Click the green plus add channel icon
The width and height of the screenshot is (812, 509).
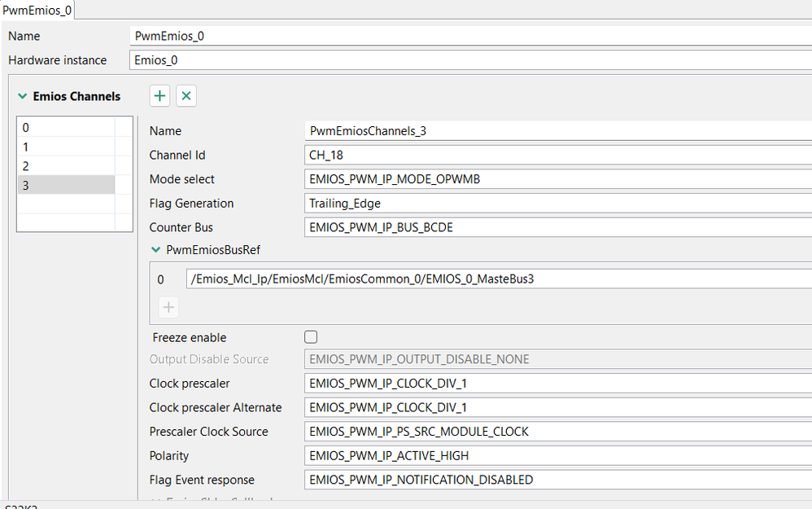coord(160,96)
